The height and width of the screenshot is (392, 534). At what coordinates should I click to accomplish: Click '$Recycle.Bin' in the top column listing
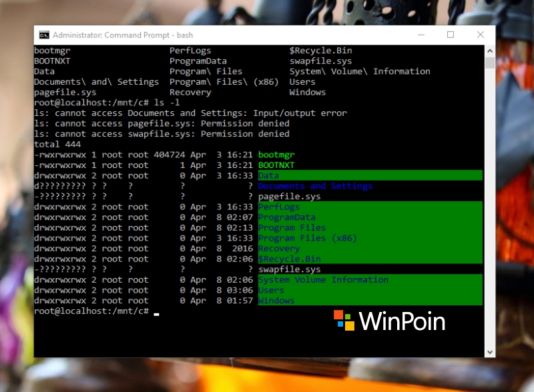[x=320, y=51]
